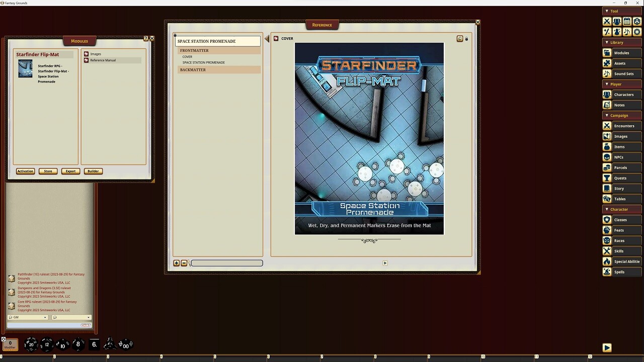Screen dimensions: 644x362
Task: Open the Modifiers tool
Action: [x=607, y=32]
